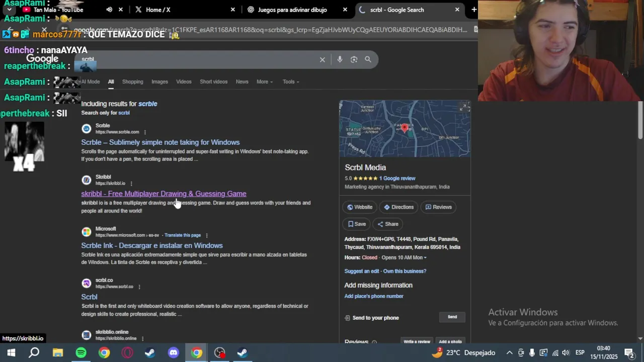Open Scrble Ink Descargar e instalar result
The width and height of the screenshot is (644, 362).
point(152,245)
